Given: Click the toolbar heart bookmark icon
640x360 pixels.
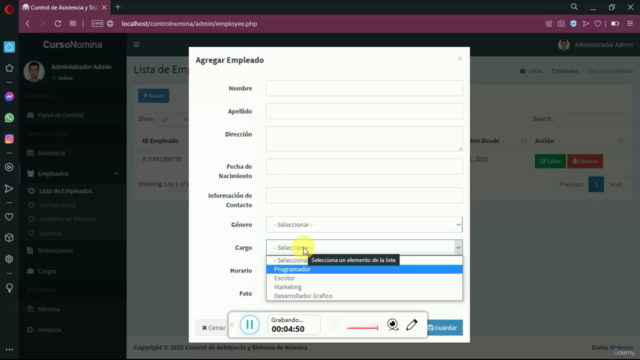Looking at the screenshot, I should pyautogui.click(x=598, y=24).
